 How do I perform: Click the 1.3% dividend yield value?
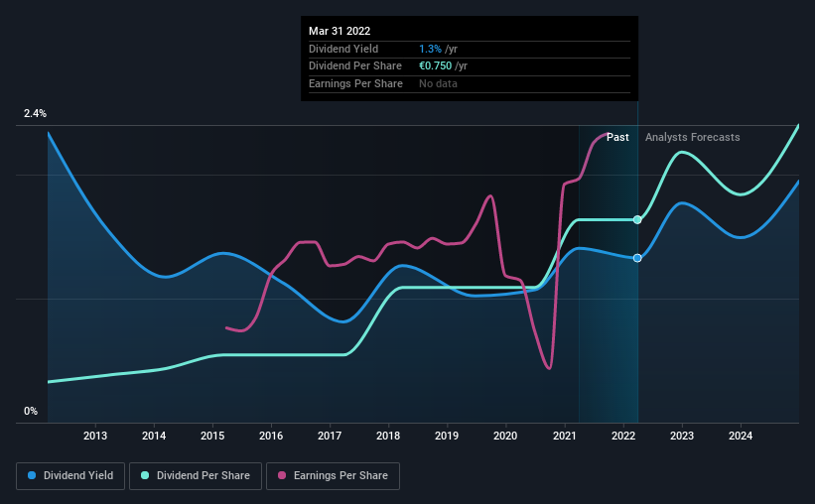coord(430,49)
